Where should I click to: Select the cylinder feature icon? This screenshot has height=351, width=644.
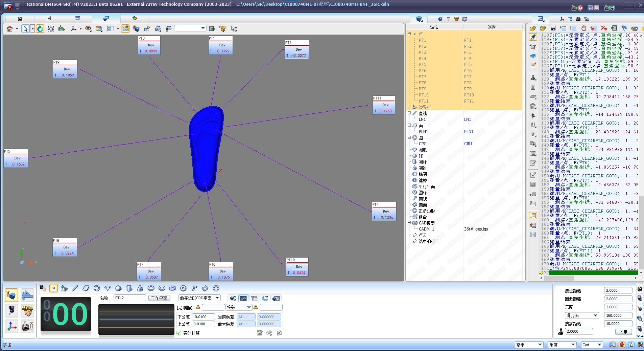(x=129, y=288)
